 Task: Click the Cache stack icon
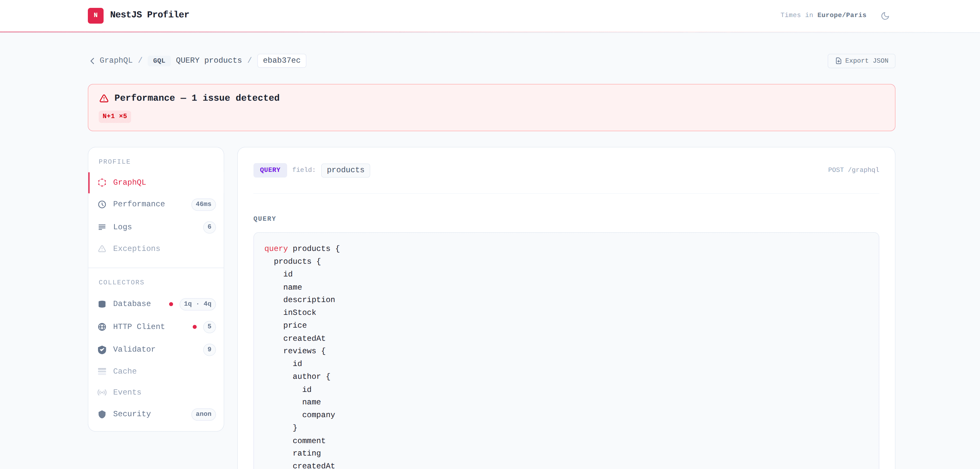(x=102, y=372)
